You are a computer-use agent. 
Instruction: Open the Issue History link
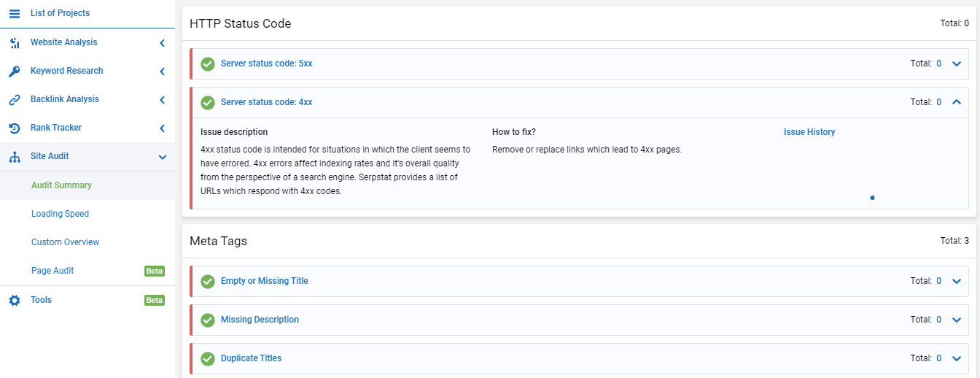coord(809,132)
